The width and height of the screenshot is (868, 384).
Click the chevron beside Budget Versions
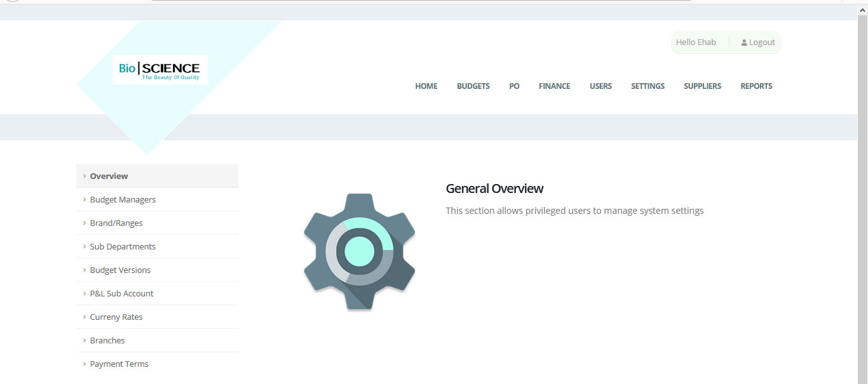coord(85,270)
